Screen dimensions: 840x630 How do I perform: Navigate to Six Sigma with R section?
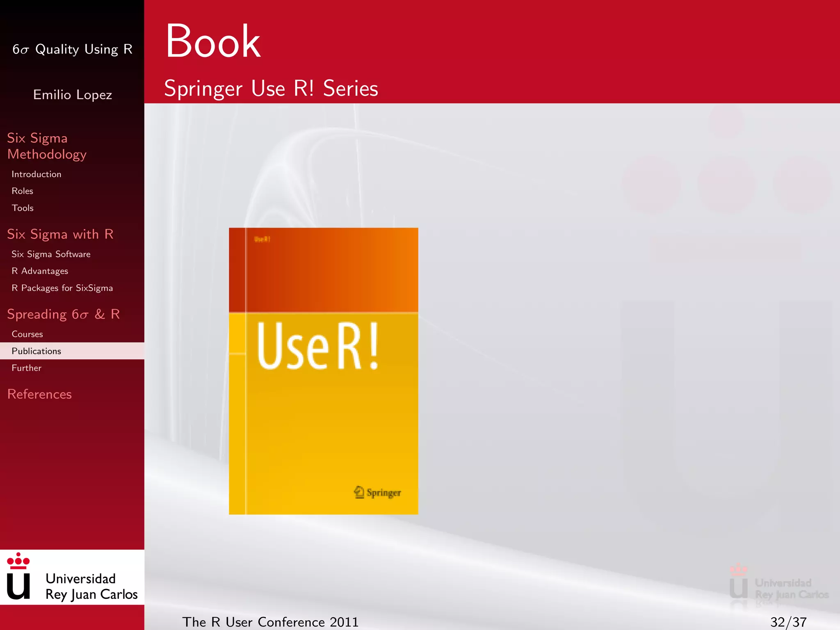click(x=60, y=234)
